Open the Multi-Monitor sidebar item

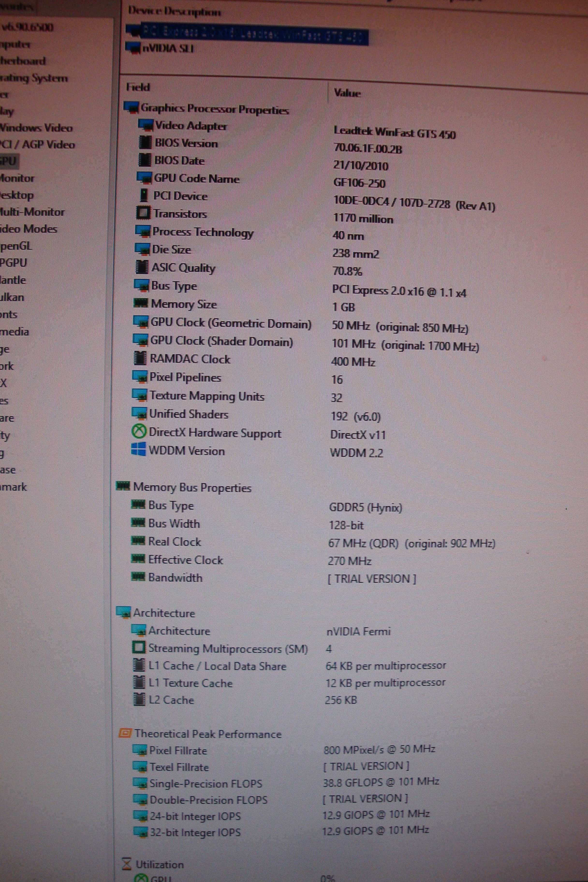coord(32,212)
